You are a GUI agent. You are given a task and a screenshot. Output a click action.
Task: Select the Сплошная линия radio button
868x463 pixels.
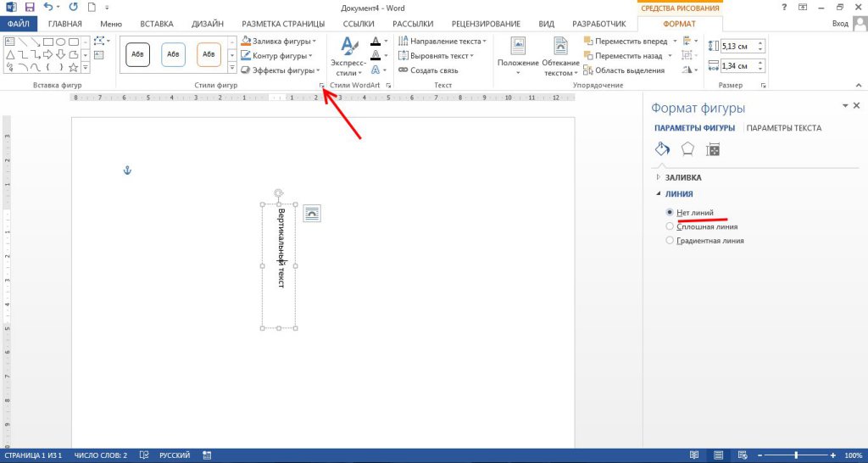(670, 226)
